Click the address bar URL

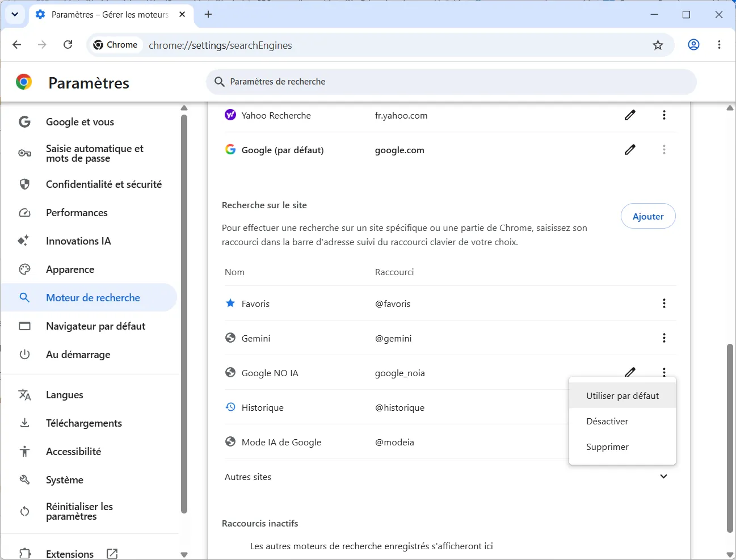220,45
